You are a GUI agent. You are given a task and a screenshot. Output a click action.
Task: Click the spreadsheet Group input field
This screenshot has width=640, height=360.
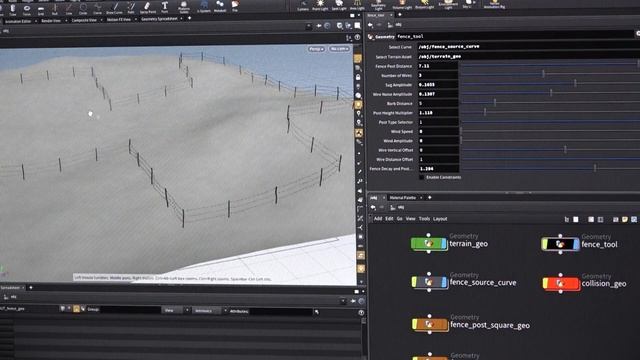[130, 310]
